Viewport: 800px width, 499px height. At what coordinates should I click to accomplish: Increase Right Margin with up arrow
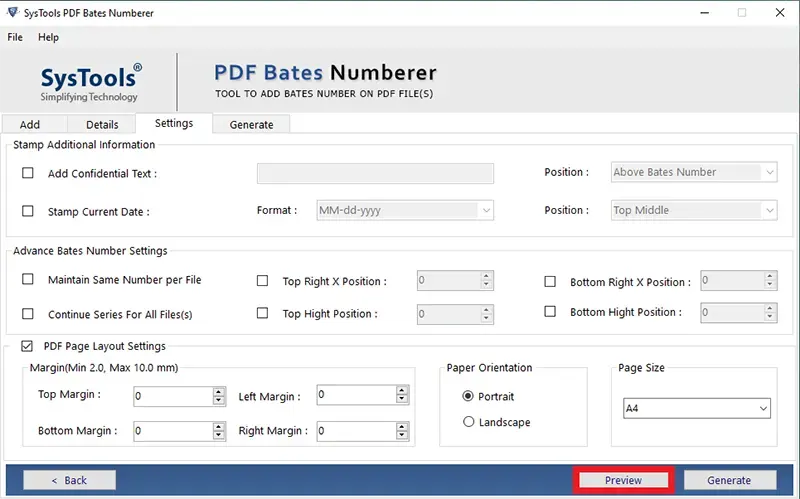402,427
